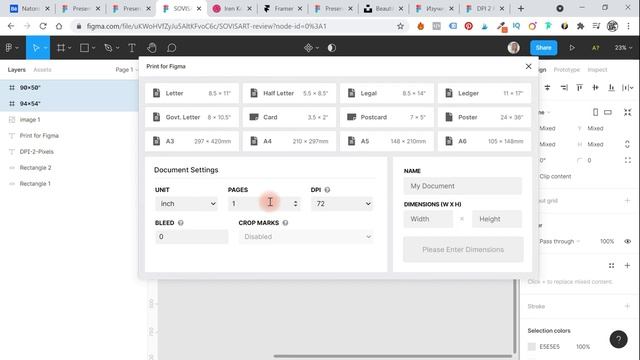Viewport: 640px width, 360px height.
Task: Click the Share button
Action: [543, 48]
